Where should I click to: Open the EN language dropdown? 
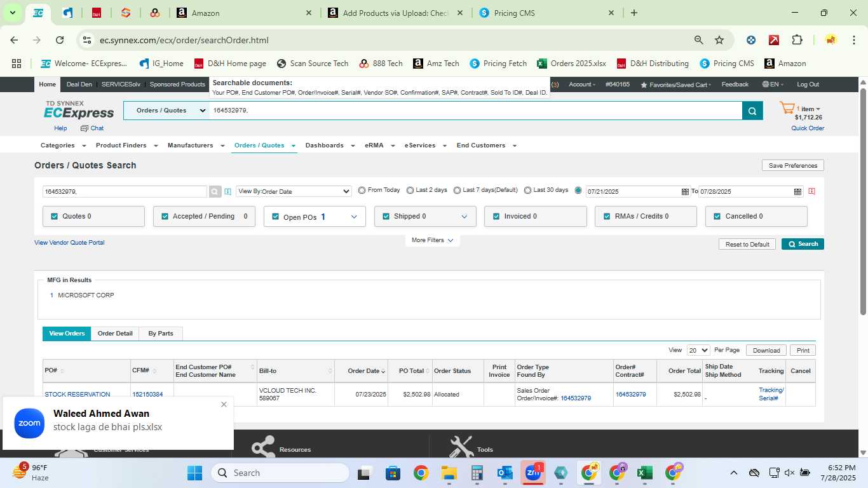click(773, 85)
